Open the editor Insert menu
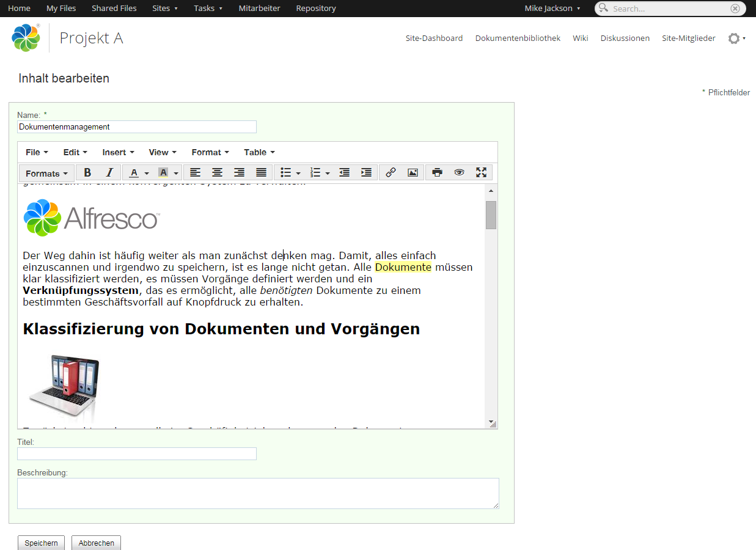This screenshot has width=756, height=550. pyautogui.click(x=118, y=152)
